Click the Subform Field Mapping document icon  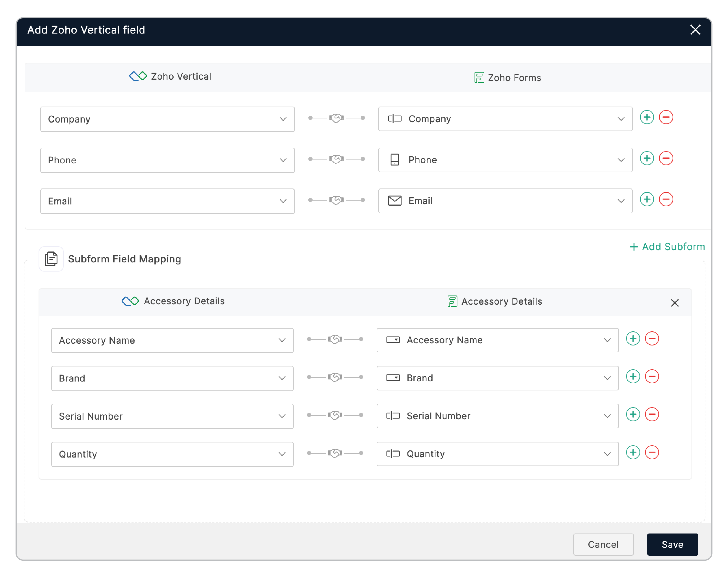click(x=51, y=259)
